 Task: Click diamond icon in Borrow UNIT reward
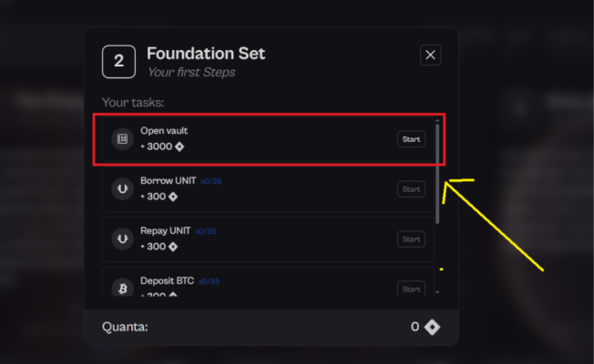tap(173, 197)
